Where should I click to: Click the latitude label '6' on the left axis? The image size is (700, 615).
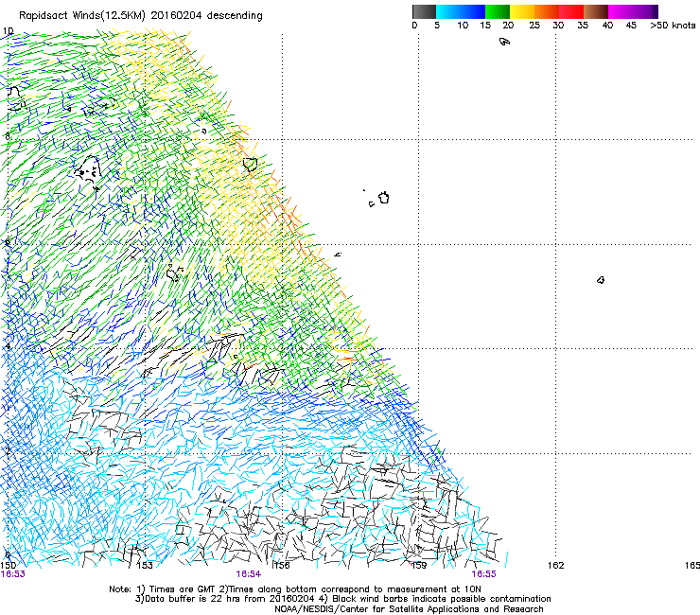click(8, 242)
